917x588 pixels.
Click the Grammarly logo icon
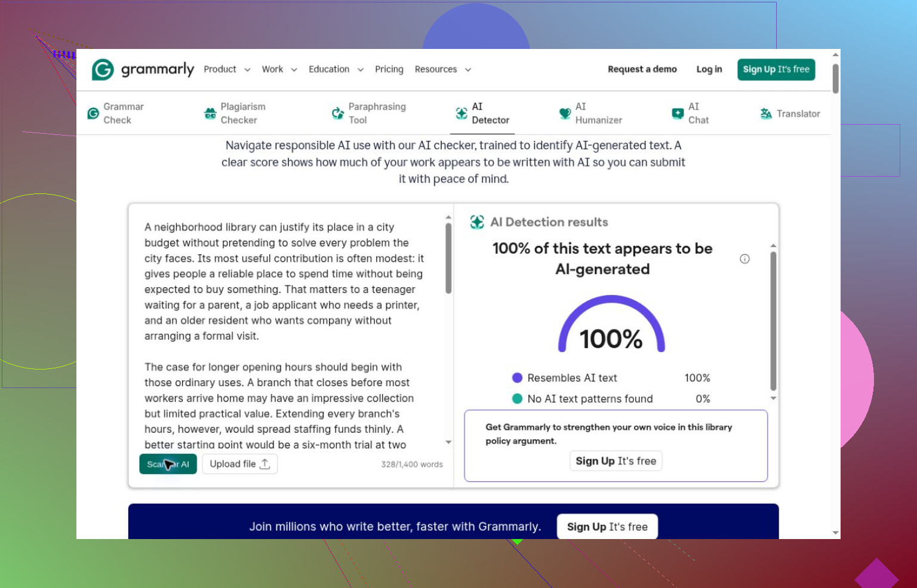[103, 69]
